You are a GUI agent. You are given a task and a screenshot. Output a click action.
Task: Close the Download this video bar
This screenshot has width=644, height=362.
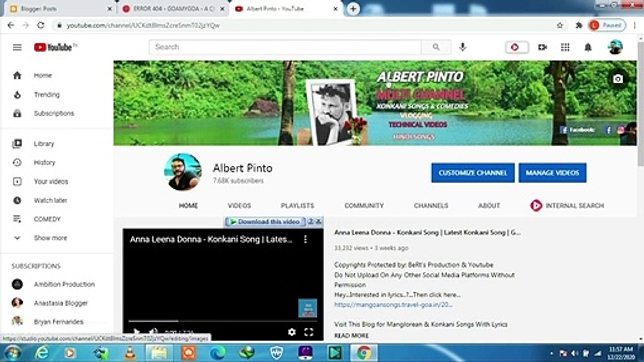pos(319,222)
